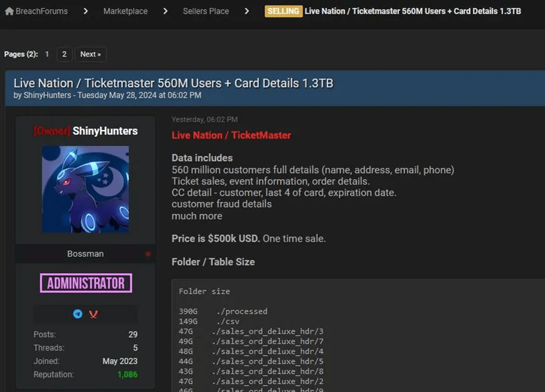Click the post timestamp Yesterday, 06:02 PM
The height and width of the screenshot is (392, 545).
pos(205,119)
